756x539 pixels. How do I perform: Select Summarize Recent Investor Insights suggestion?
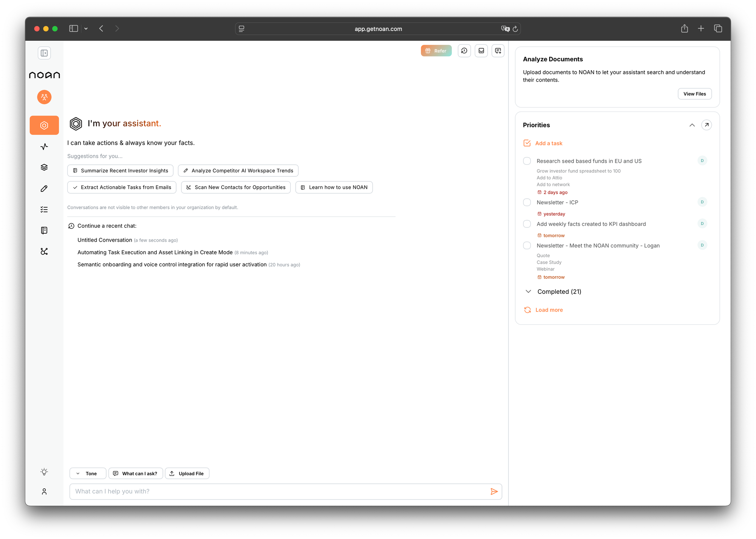pyautogui.click(x=120, y=171)
